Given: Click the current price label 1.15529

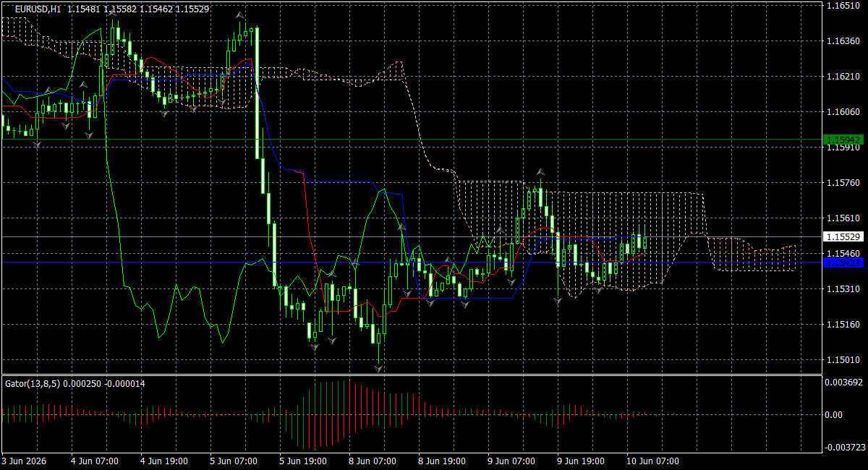Looking at the screenshot, I should point(843,236).
